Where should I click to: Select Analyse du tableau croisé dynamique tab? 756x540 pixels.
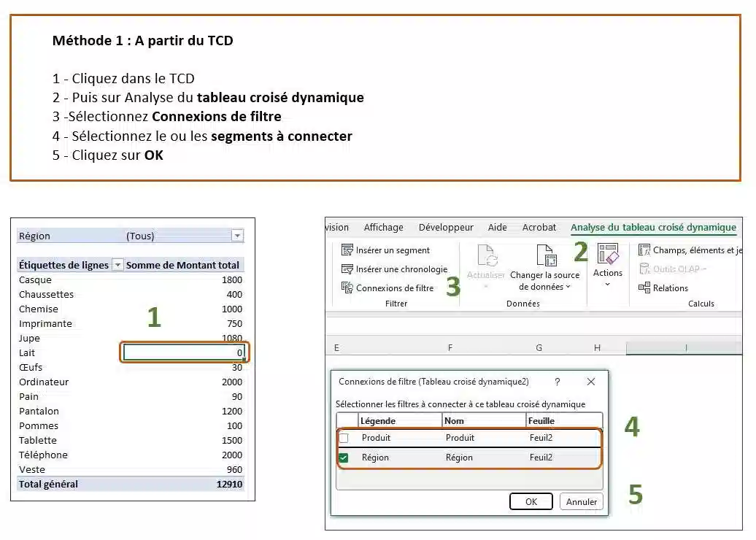[653, 227]
